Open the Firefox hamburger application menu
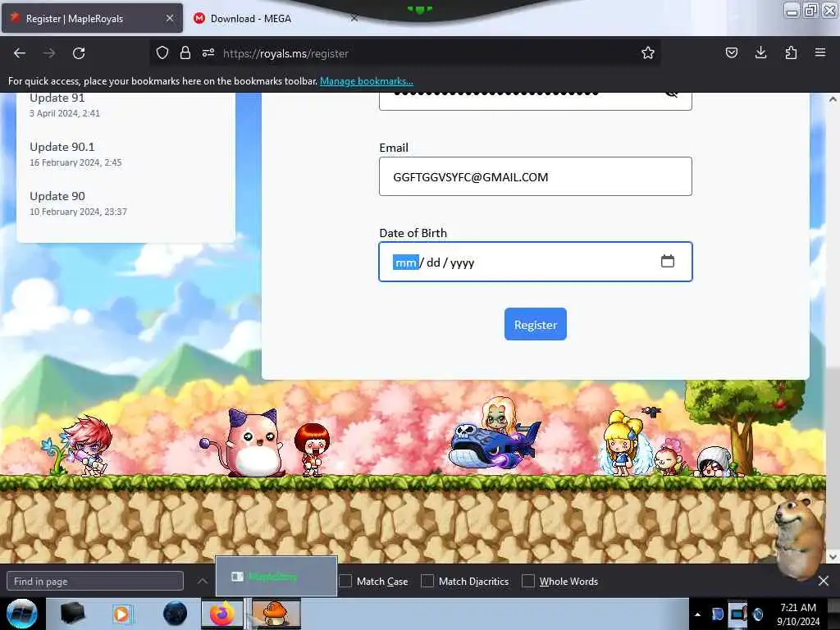Viewport: 840px width, 630px height. coord(820,52)
